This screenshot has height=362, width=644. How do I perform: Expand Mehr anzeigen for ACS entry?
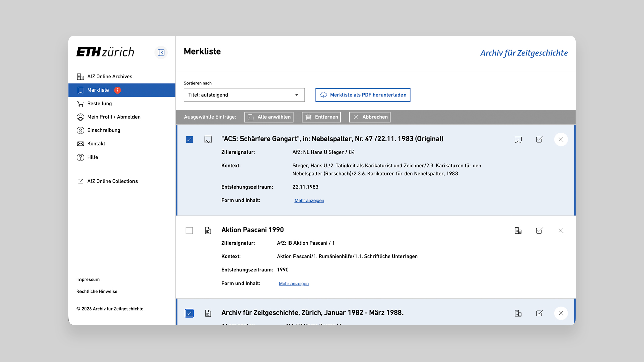[309, 201]
